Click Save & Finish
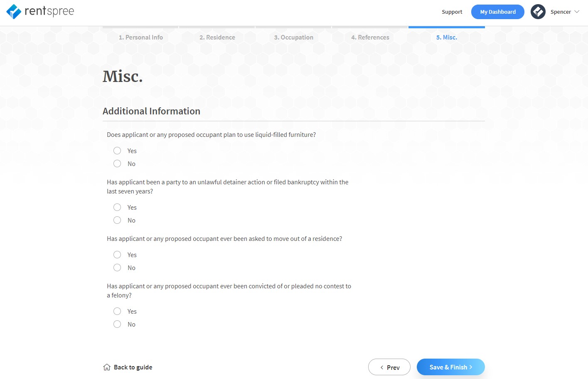Image resolution: width=588 pixels, height=379 pixels. tap(451, 367)
